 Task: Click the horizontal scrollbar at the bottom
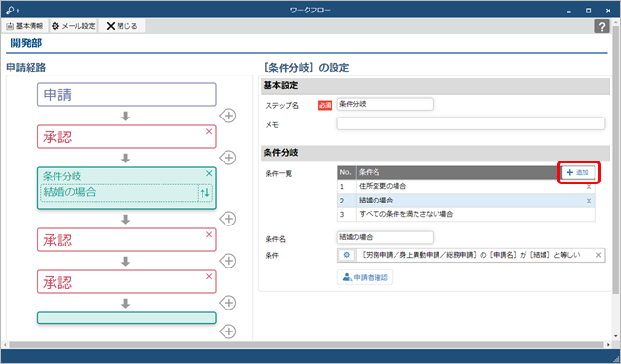306,345
